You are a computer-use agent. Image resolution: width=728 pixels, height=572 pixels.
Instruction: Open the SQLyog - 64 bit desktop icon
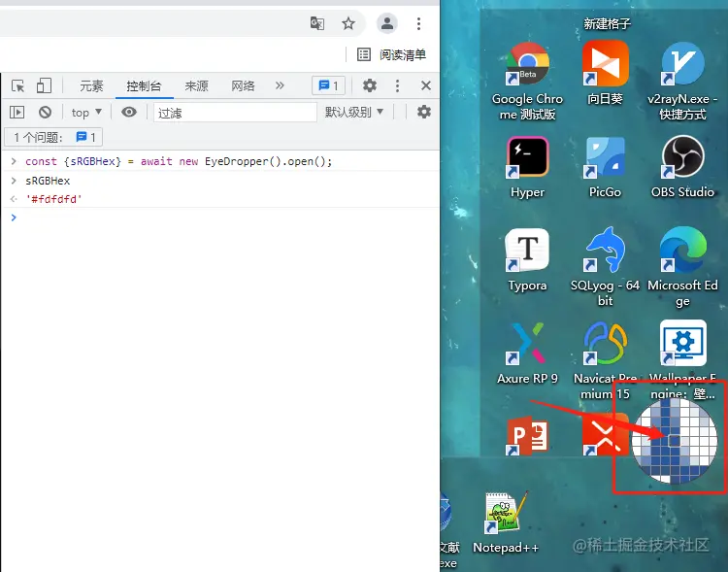click(605, 267)
